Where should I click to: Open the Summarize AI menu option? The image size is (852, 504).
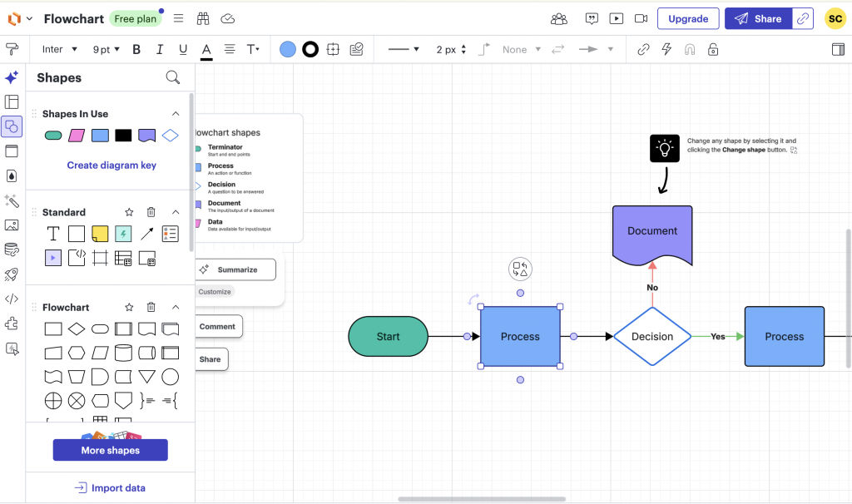(x=235, y=269)
